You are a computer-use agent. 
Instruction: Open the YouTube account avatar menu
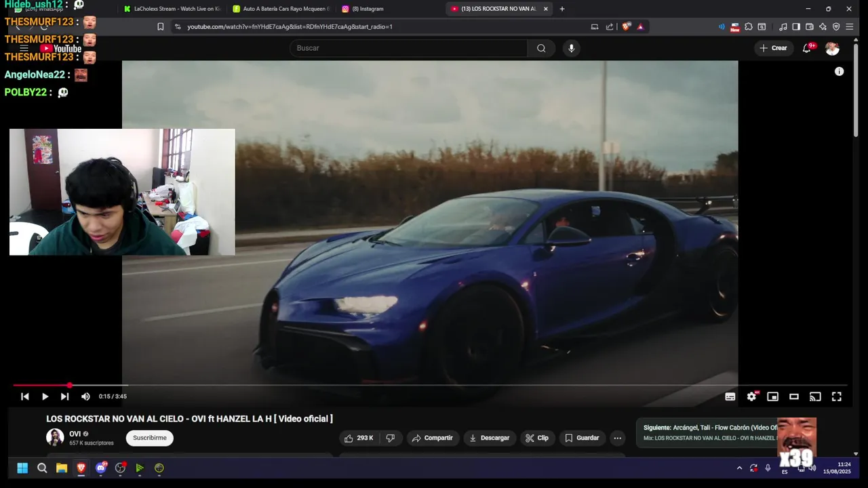pos(832,48)
